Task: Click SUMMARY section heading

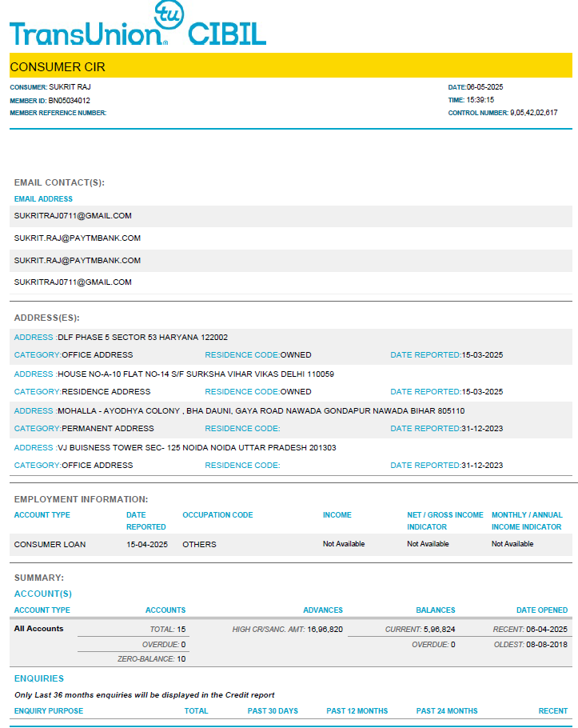Action: 39,578
